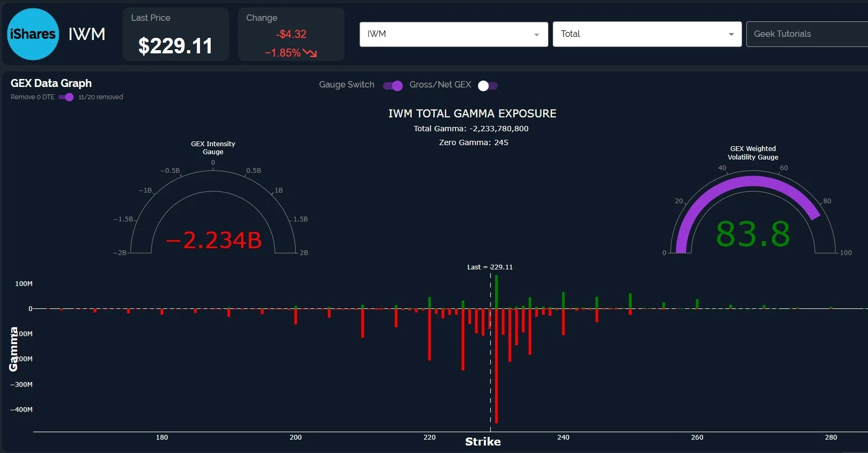Click the 100M gamma axis label
Viewport: 868px width, 453px height.
tap(24, 284)
